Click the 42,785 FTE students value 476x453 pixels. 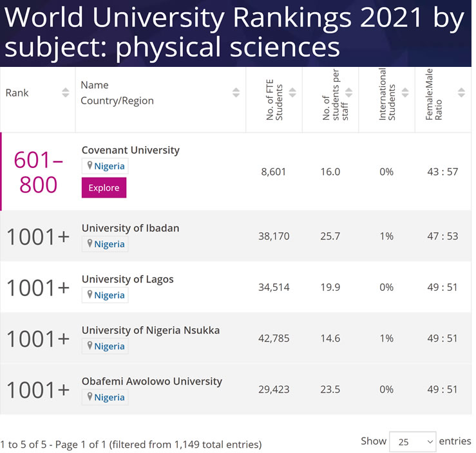click(x=274, y=338)
